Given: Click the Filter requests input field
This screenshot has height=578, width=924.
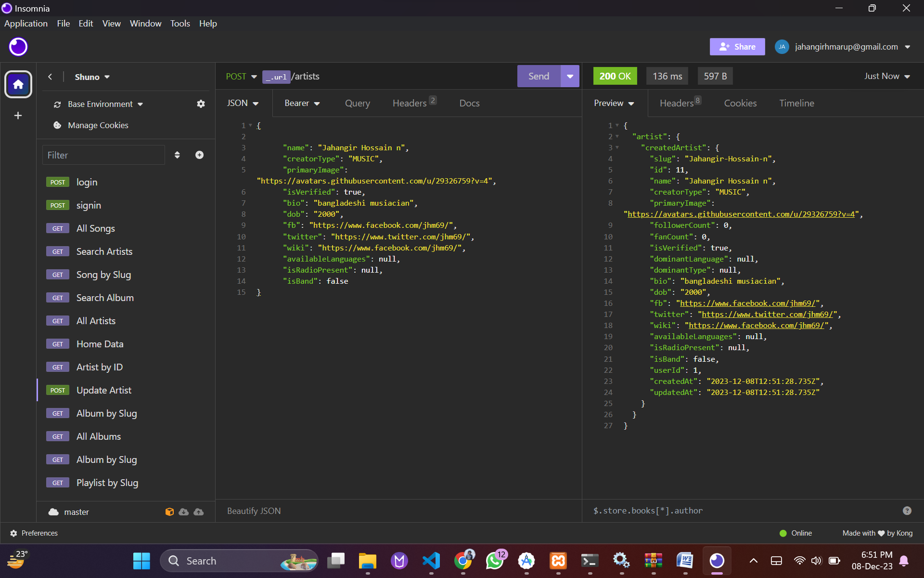Looking at the screenshot, I should [x=103, y=155].
